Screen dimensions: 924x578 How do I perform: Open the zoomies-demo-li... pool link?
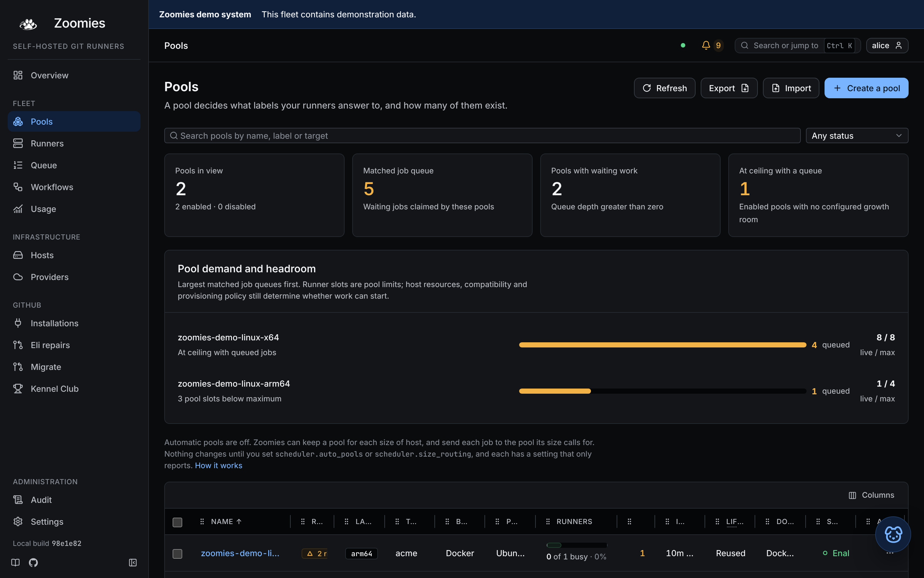coord(240,553)
